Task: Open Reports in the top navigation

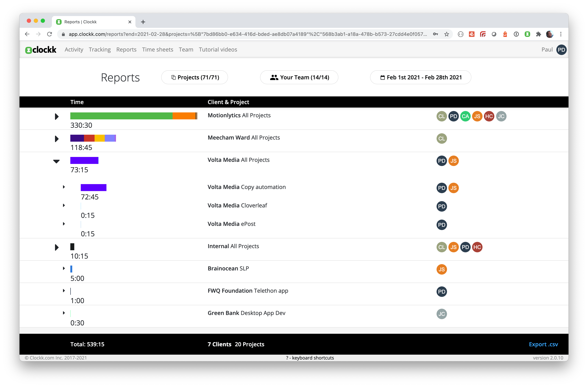Action: click(126, 50)
